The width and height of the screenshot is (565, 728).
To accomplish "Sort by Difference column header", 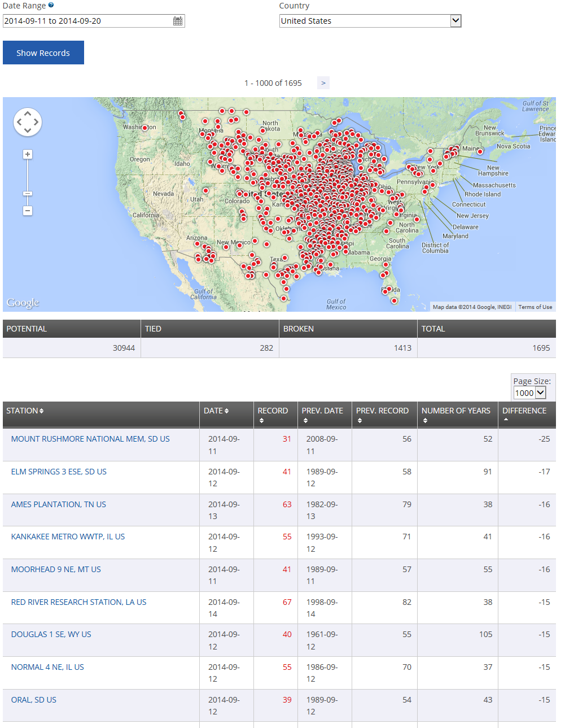I will [524, 411].
